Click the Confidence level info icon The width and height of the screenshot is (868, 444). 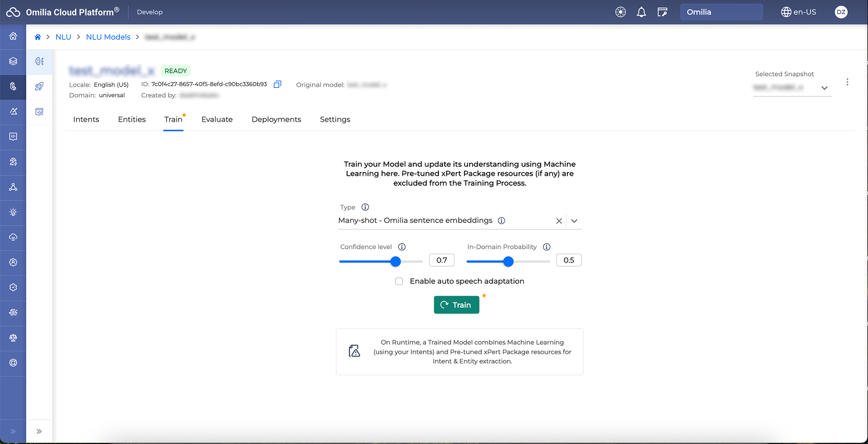402,247
